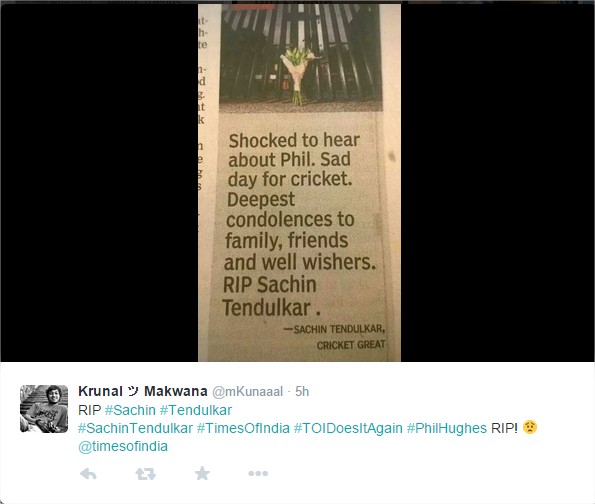Click the reply arrow icon
This screenshot has height=504, width=595.
[88, 474]
